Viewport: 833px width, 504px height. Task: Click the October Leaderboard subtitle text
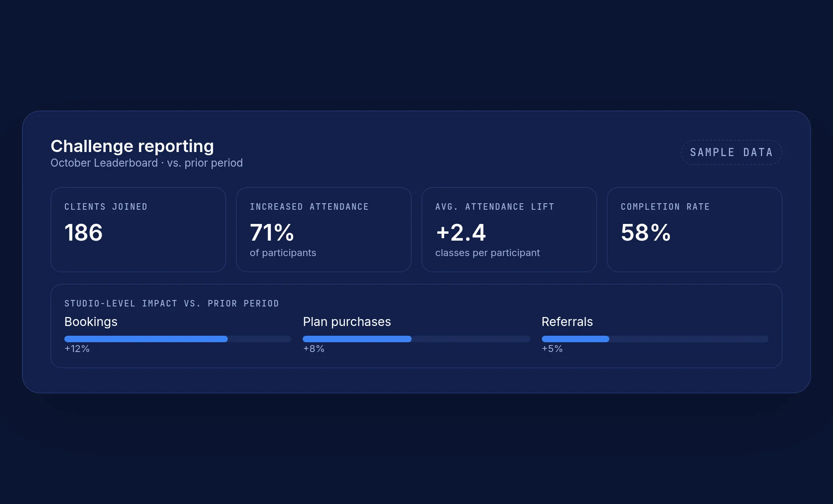(x=146, y=163)
